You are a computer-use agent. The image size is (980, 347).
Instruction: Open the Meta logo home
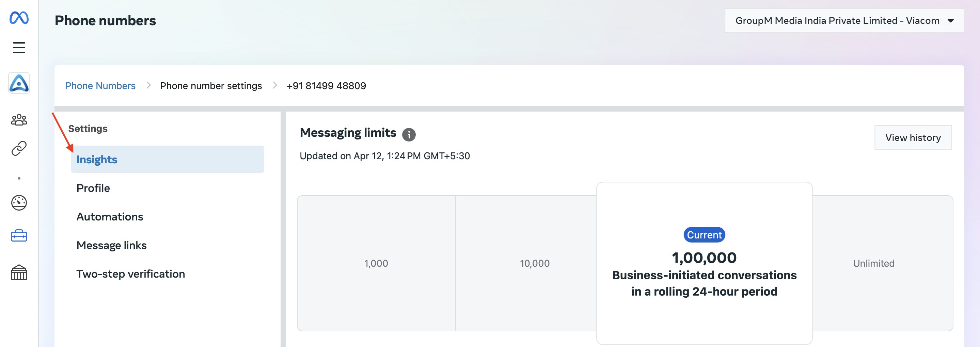(x=19, y=18)
